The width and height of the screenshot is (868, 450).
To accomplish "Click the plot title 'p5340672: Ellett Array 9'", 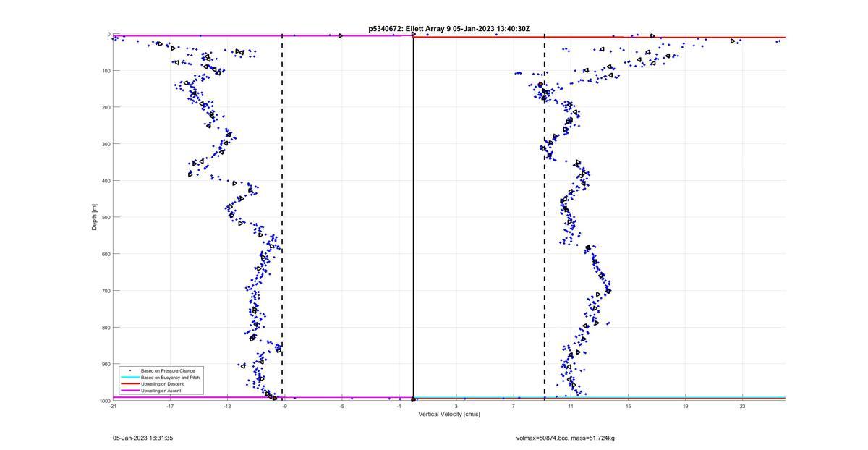I will pyautogui.click(x=410, y=29).
